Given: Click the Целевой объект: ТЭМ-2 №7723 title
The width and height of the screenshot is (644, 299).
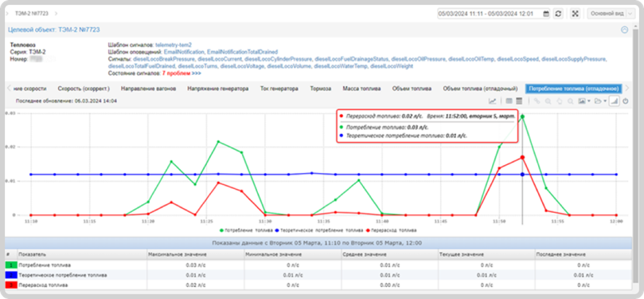Looking at the screenshot, I should pyautogui.click(x=54, y=30).
